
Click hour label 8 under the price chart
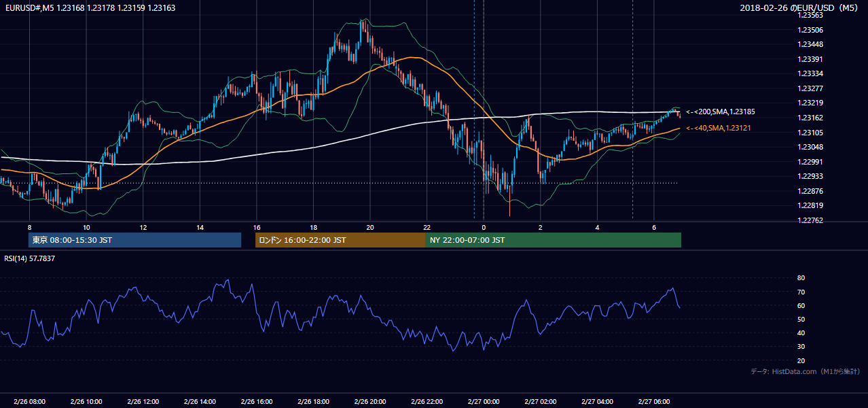(29, 227)
